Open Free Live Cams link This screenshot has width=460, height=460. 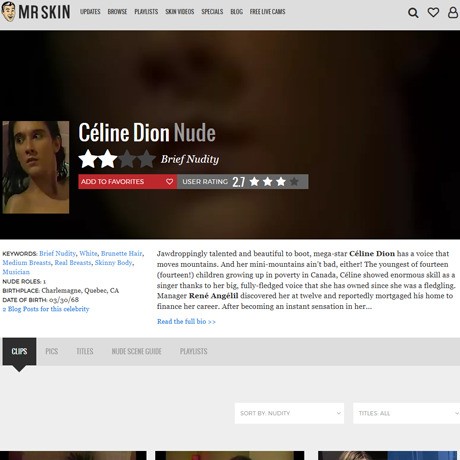coord(268,12)
